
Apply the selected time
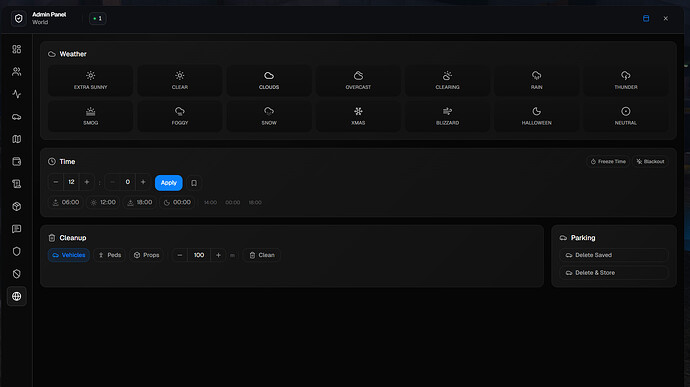tap(169, 183)
